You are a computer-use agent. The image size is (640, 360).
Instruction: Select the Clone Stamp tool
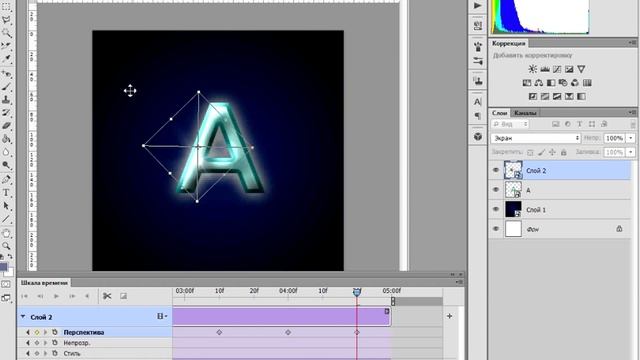[6, 100]
